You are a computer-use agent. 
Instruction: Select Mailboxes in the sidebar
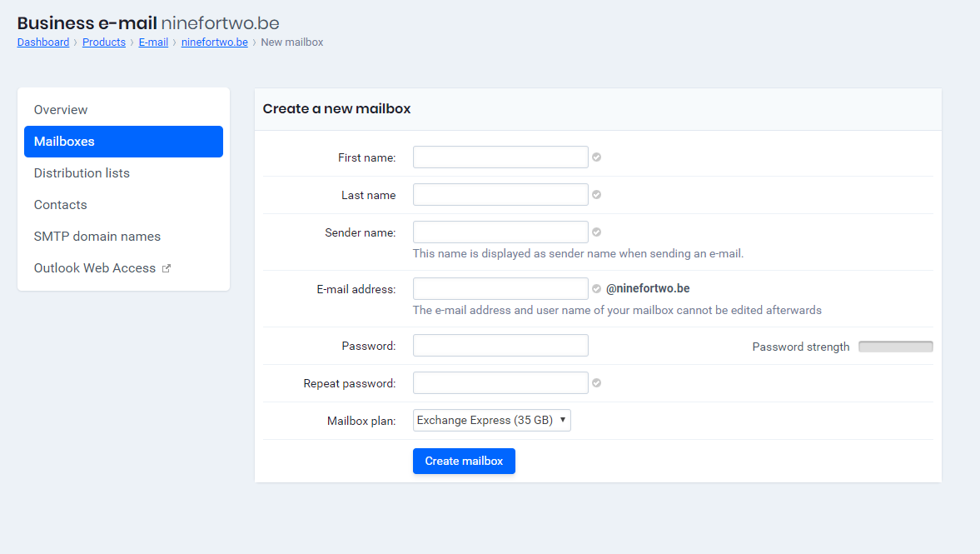pyautogui.click(x=124, y=142)
